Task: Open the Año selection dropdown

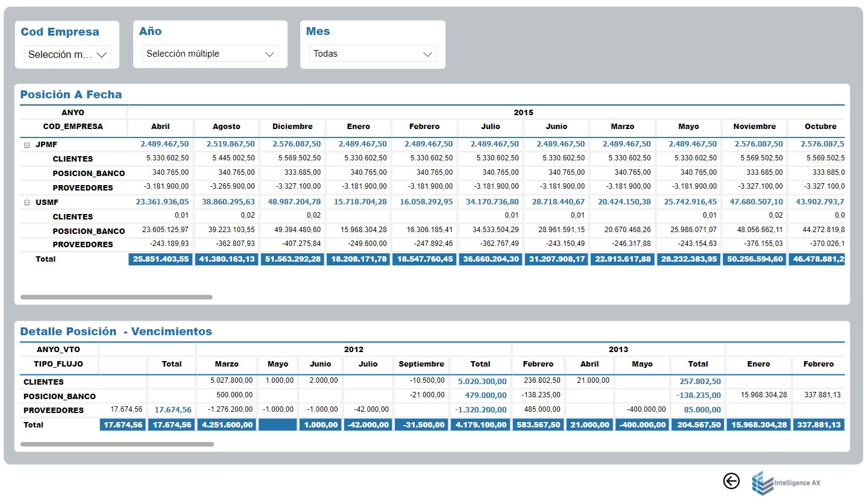Action: click(x=210, y=54)
